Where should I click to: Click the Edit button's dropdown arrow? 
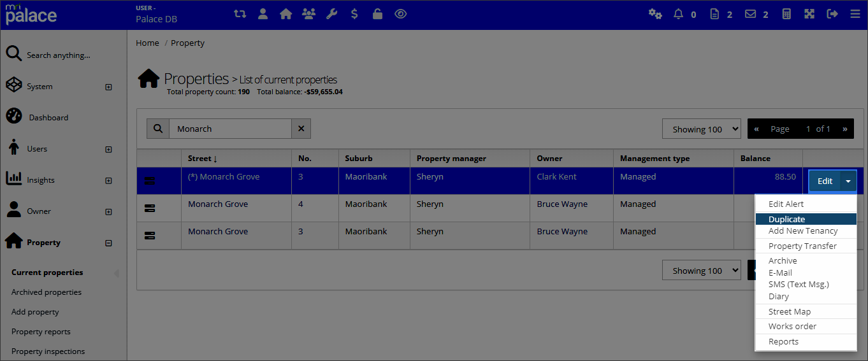pos(848,181)
